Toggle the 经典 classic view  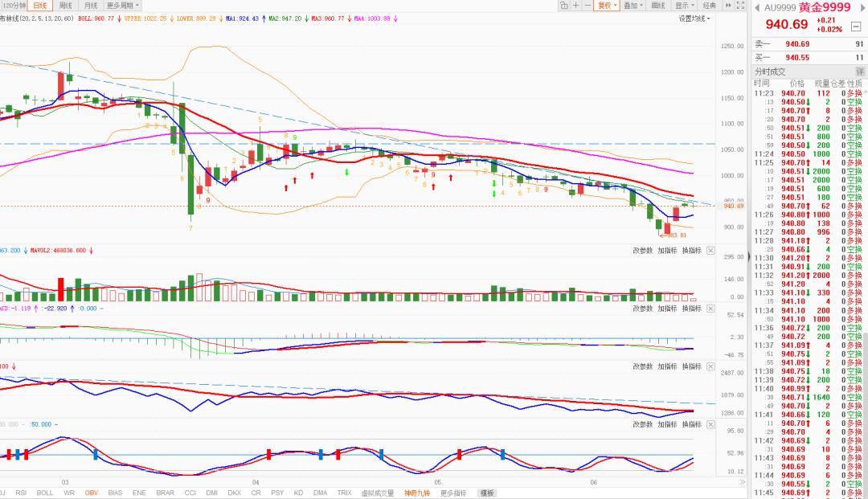point(709,6)
